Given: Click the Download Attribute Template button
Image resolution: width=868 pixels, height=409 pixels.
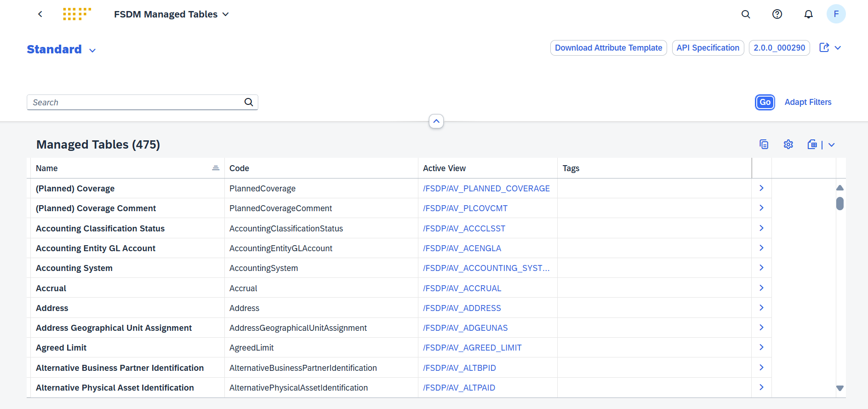Looking at the screenshot, I should 608,48.
